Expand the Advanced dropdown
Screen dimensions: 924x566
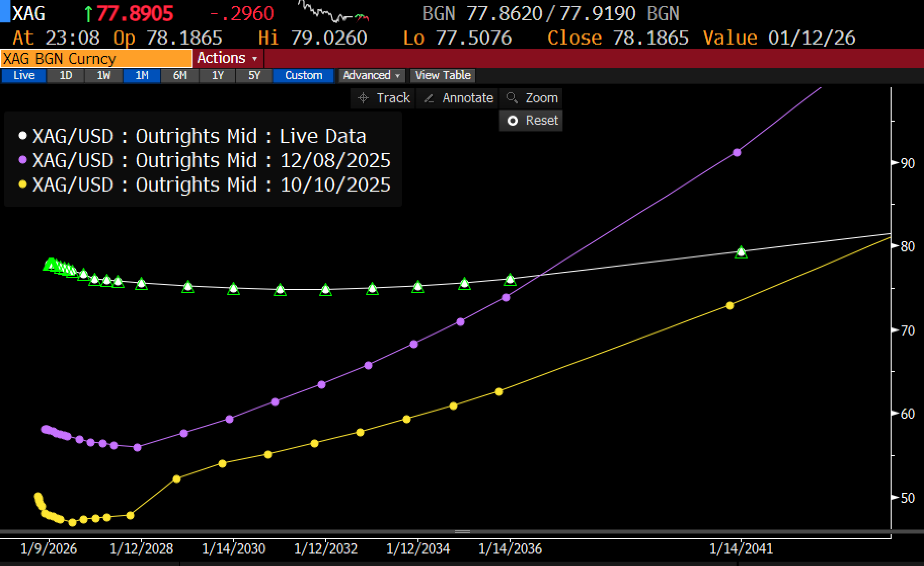[x=366, y=75]
